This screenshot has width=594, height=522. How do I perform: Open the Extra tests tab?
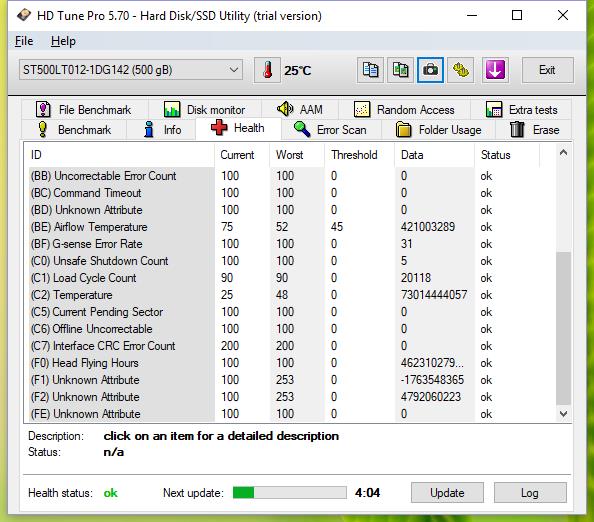point(521,109)
